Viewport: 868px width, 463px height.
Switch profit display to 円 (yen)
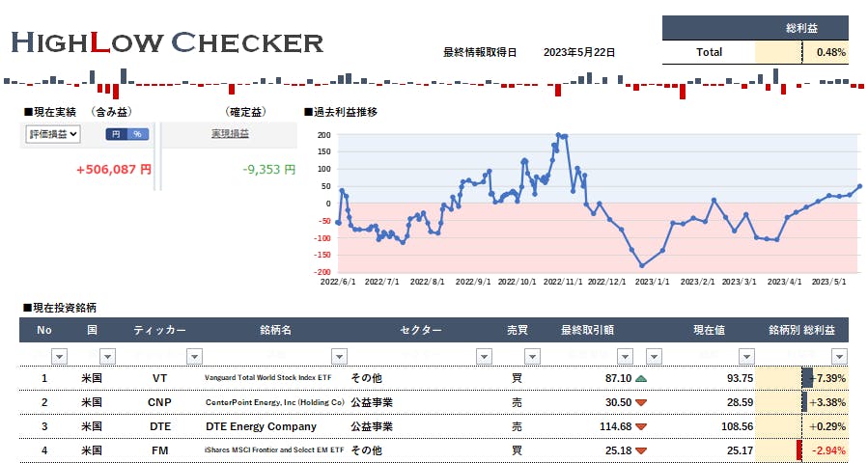point(116,134)
